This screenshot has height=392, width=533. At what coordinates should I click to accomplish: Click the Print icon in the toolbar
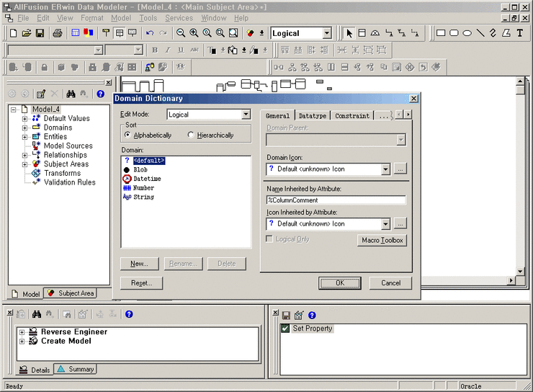tap(57, 33)
